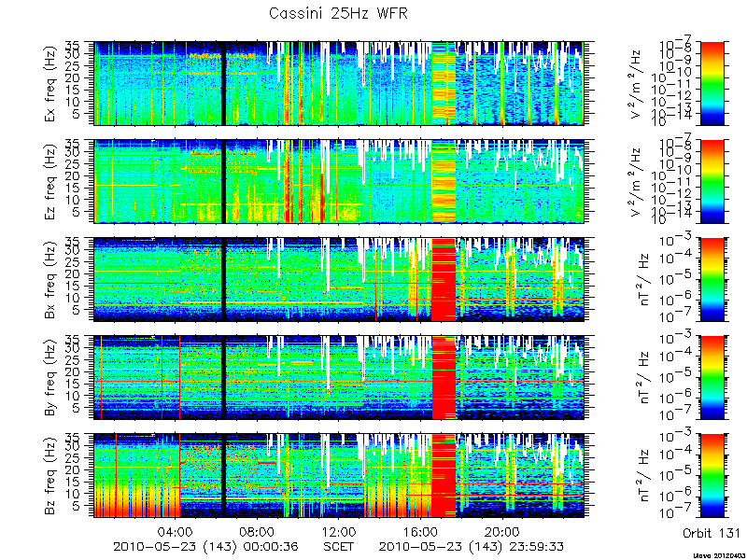Click the "SCET" time axis label
Viewport: 747px width, 560px height.
(339, 546)
